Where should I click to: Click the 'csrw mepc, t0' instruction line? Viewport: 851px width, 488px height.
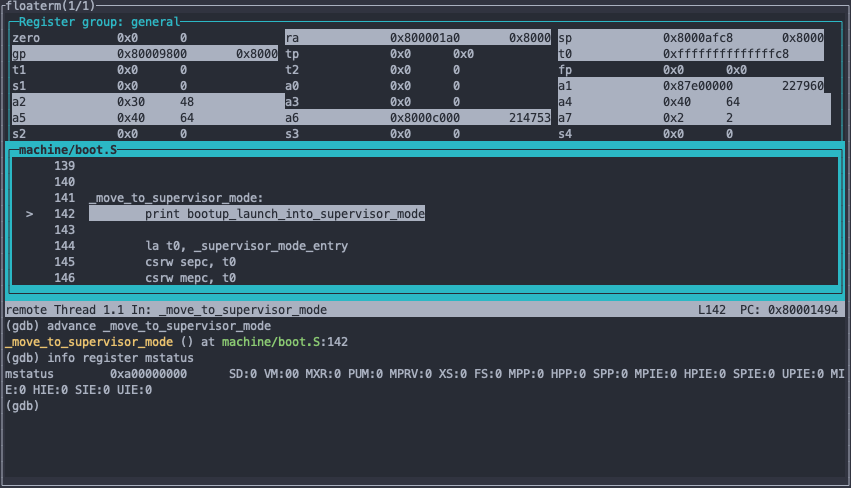(x=190, y=278)
